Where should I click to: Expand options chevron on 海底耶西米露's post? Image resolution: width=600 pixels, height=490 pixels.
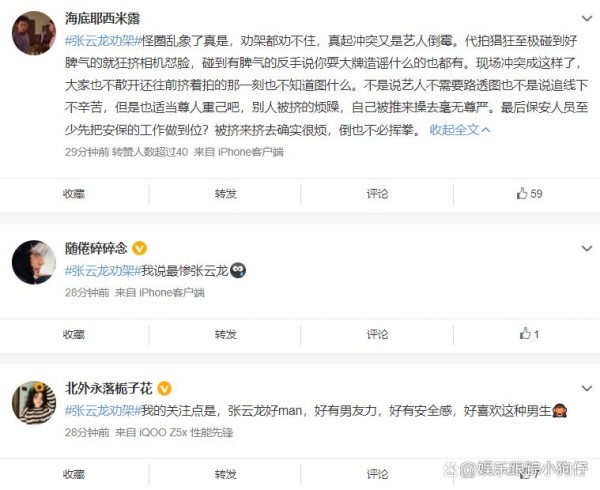pyautogui.click(x=587, y=18)
